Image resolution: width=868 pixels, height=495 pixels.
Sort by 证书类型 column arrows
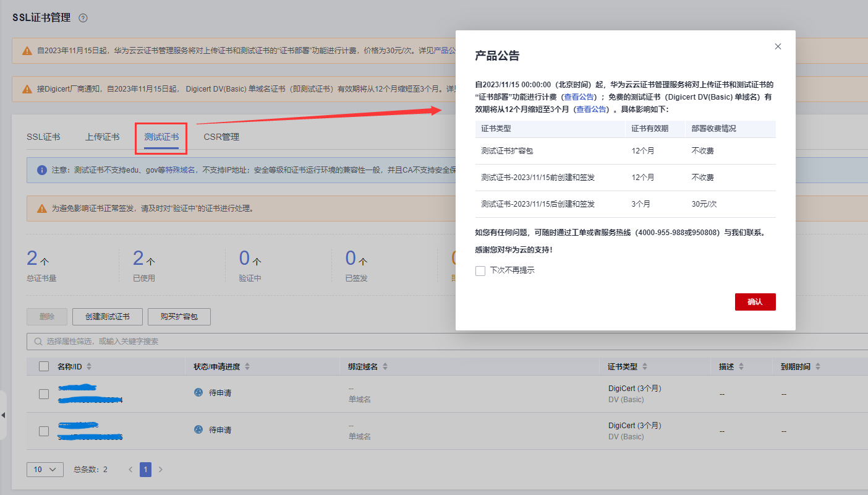click(644, 367)
